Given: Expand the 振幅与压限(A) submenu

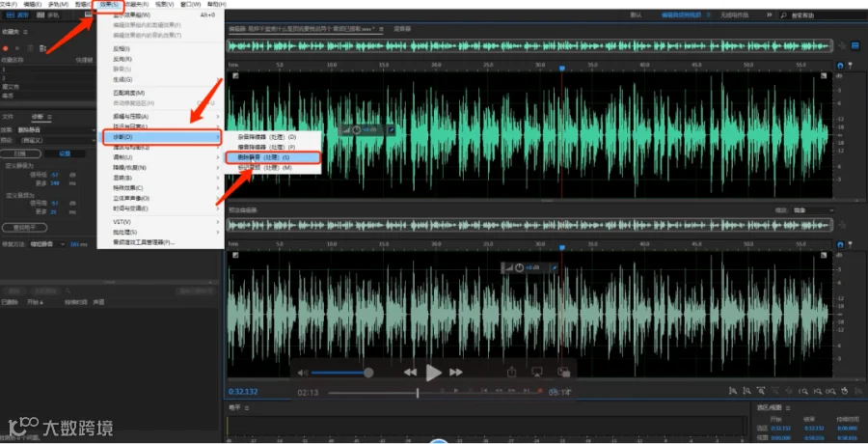Looking at the screenshot, I should point(160,117).
